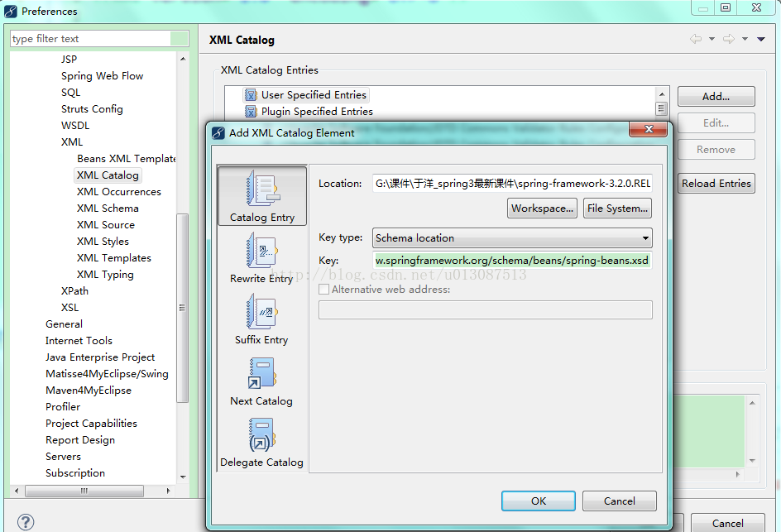Select Project Capabilities preference

coord(91,423)
